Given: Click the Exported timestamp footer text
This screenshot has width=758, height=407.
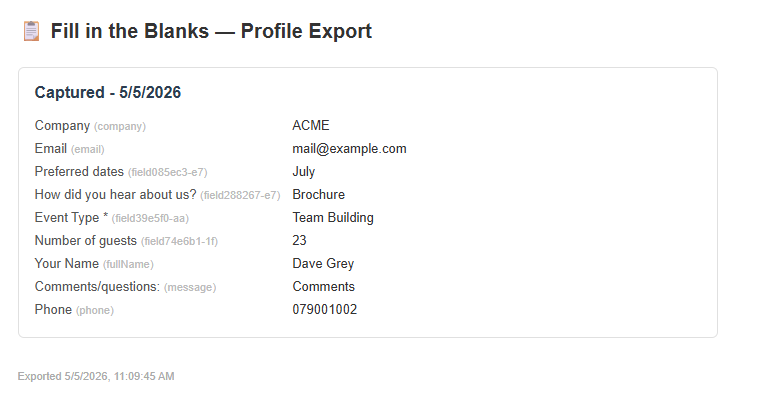Looking at the screenshot, I should coord(96,376).
